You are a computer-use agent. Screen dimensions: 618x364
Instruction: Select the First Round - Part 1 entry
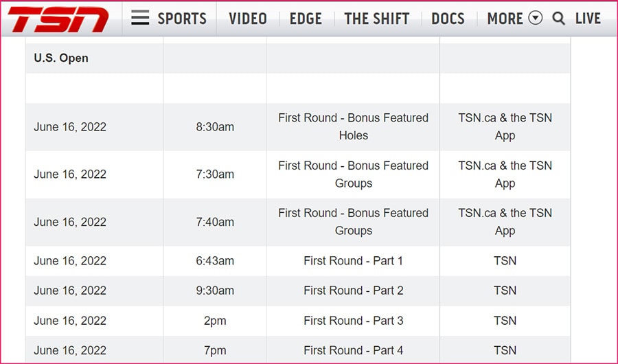tap(353, 261)
